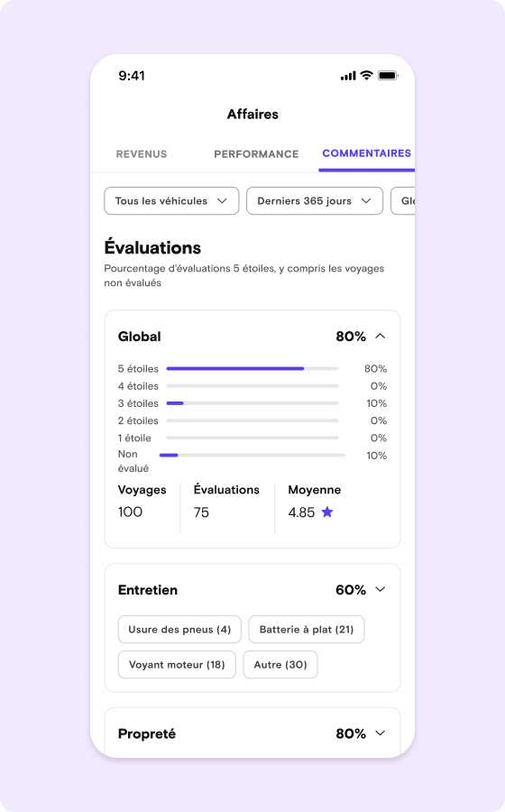Screen dimensions: 505x812
Task: Click the purple star next to 4.85
Action: point(327,512)
